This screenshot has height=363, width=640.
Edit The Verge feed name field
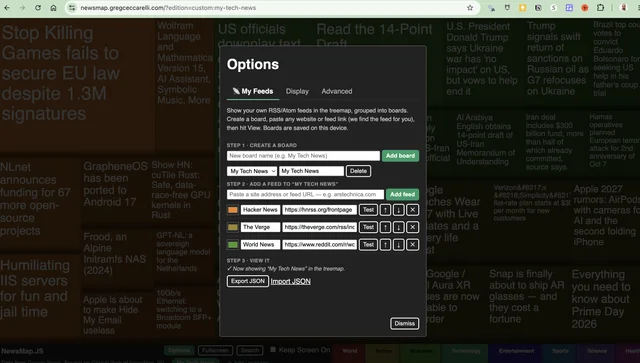click(x=260, y=227)
